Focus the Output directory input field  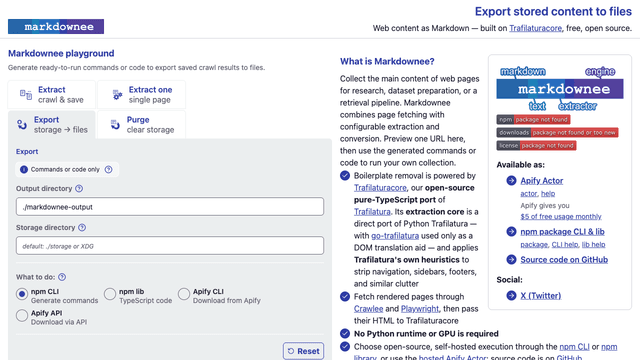pyautogui.click(x=170, y=207)
